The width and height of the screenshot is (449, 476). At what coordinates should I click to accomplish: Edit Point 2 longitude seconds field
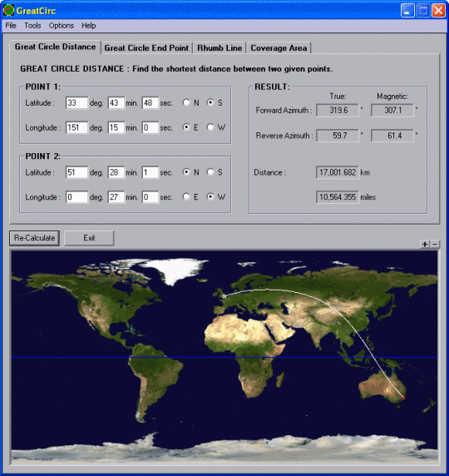(x=150, y=197)
